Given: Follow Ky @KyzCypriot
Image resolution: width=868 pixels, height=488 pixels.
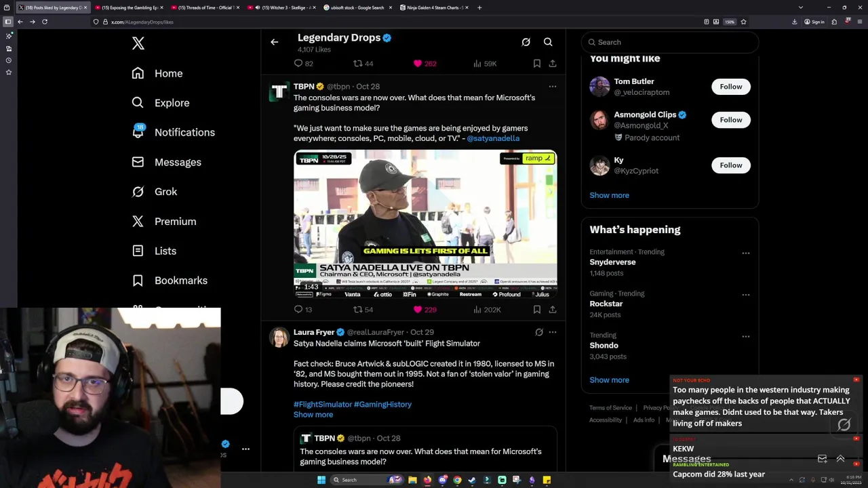Looking at the screenshot, I should point(731,165).
